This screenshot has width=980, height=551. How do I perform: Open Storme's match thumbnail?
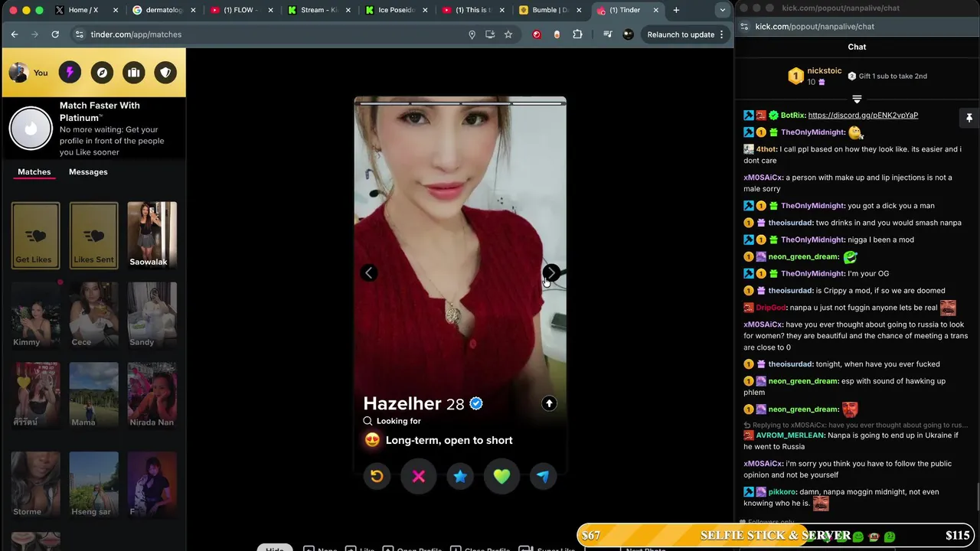(35, 484)
